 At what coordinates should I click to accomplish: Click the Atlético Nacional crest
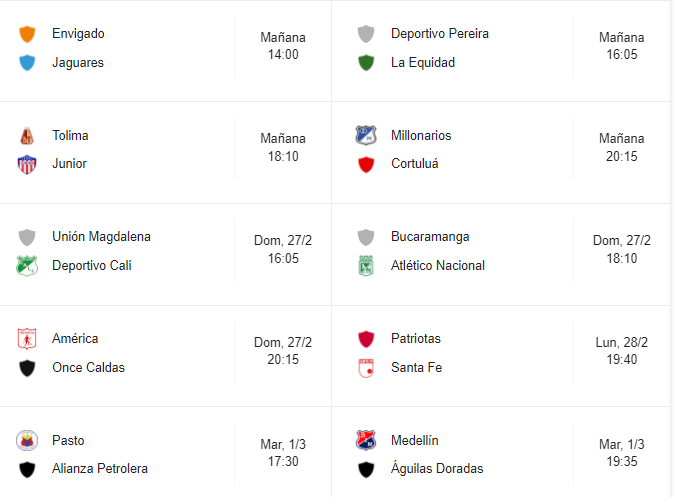point(366,266)
